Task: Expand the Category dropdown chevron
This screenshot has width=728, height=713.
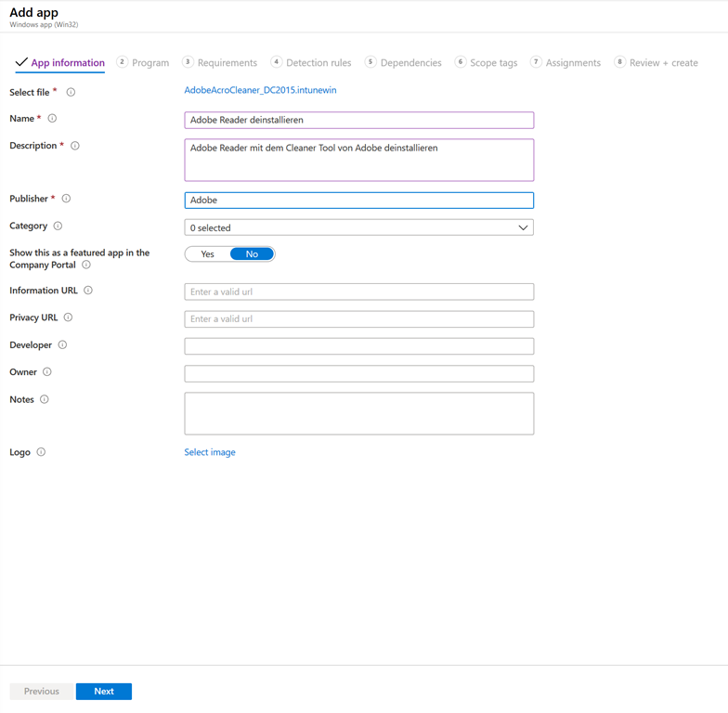Action: 523,227
